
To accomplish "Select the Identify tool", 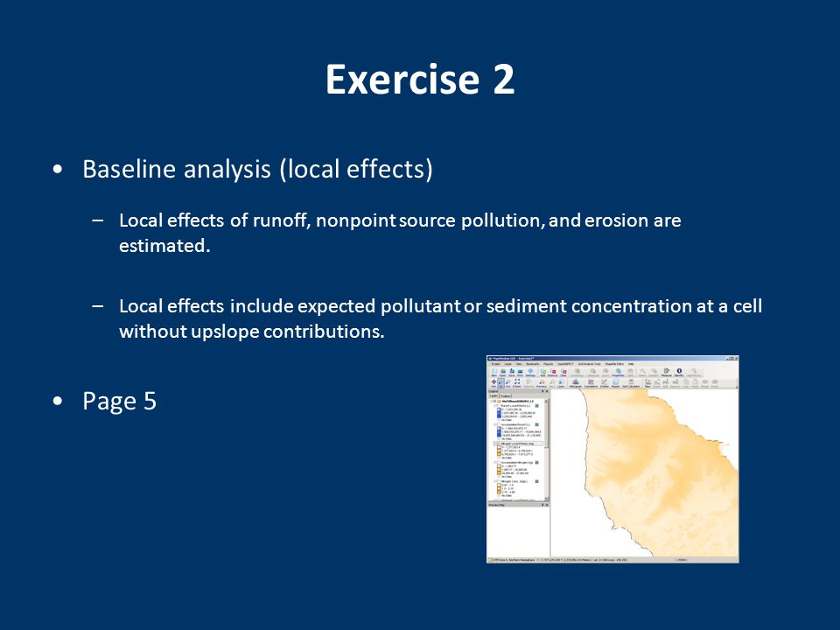I will point(679,373).
